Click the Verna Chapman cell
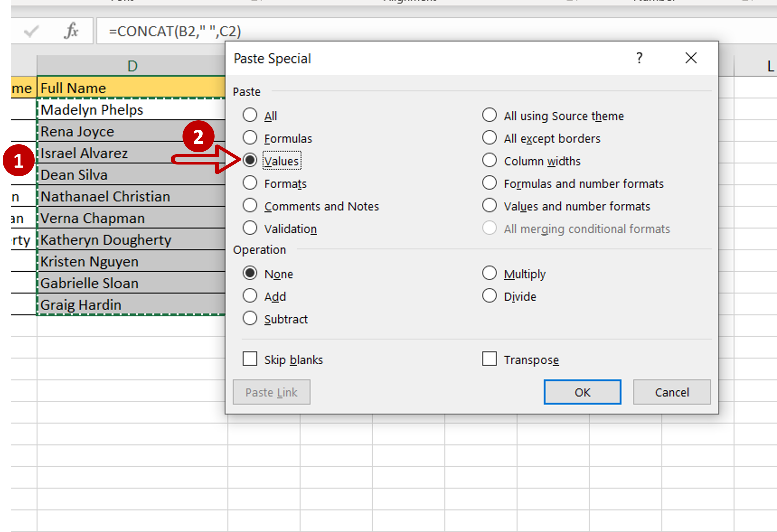Viewport: 777px width, 532px height. tap(131, 218)
